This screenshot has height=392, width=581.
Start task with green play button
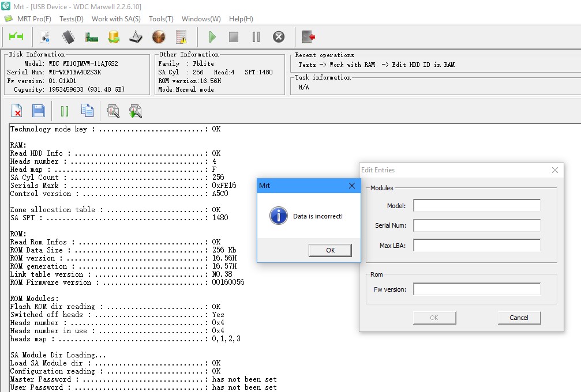coord(212,37)
